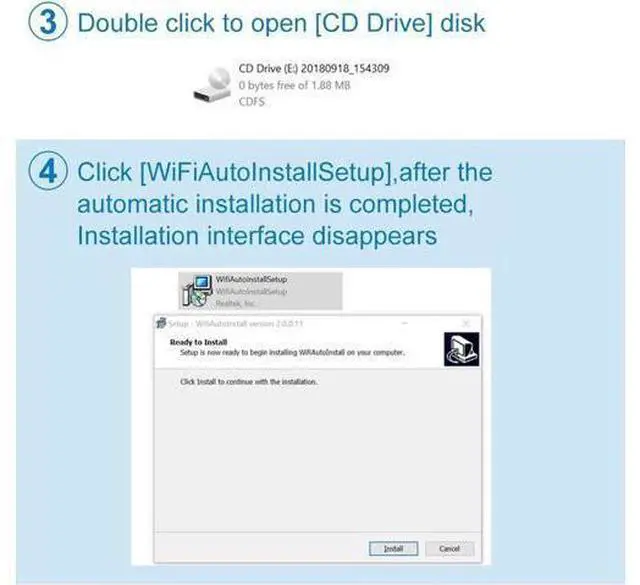Close the WiFiAutoInstall setup dialog
This screenshot has height=585, width=640.
pos(466,323)
